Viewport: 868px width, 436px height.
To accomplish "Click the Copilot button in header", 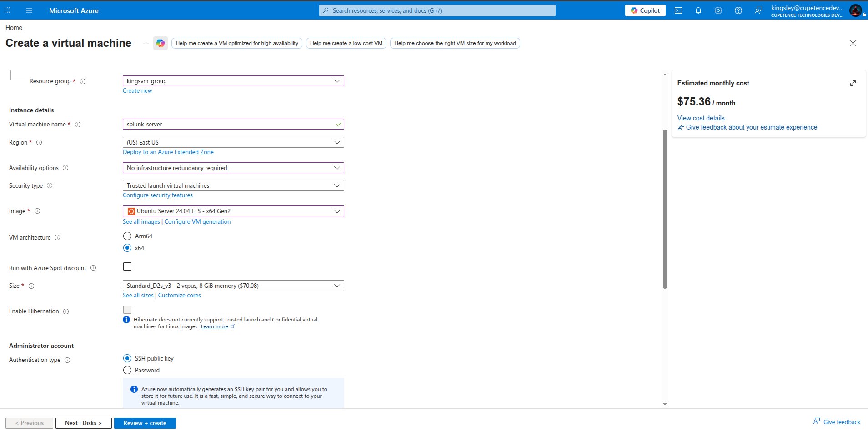I will click(x=645, y=10).
